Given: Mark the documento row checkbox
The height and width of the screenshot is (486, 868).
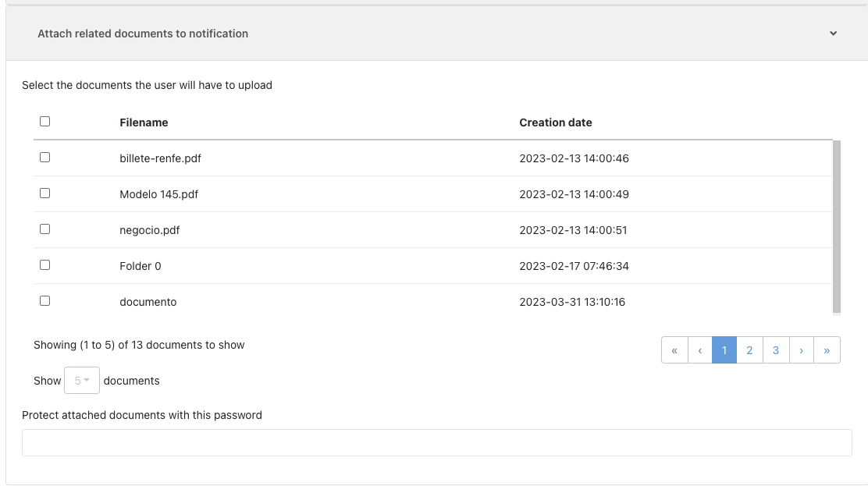Looking at the screenshot, I should pyautogui.click(x=44, y=301).
